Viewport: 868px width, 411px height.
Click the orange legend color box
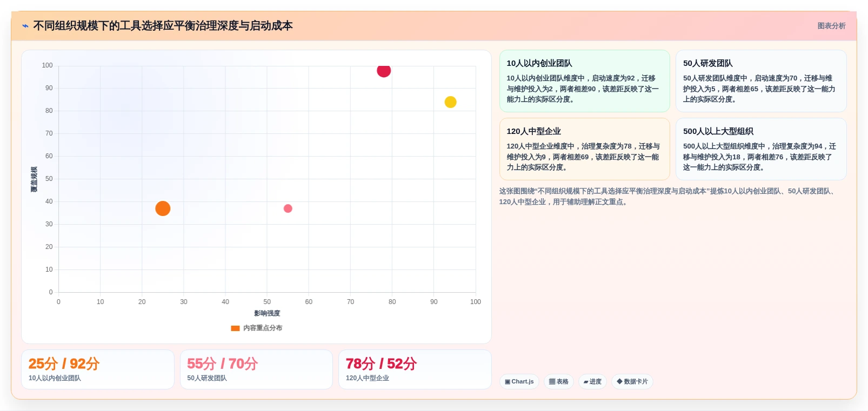tap(235, 328)
